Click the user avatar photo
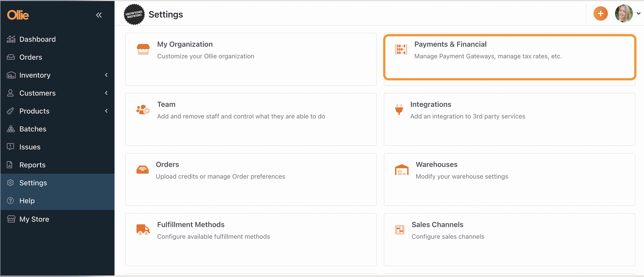 pyautogui.click(x=624, y=14)
